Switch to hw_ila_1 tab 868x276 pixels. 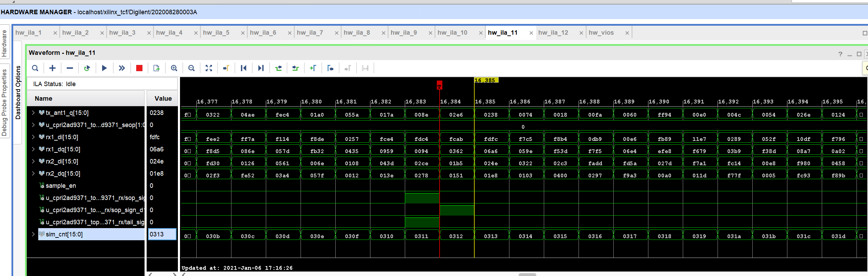28,33
